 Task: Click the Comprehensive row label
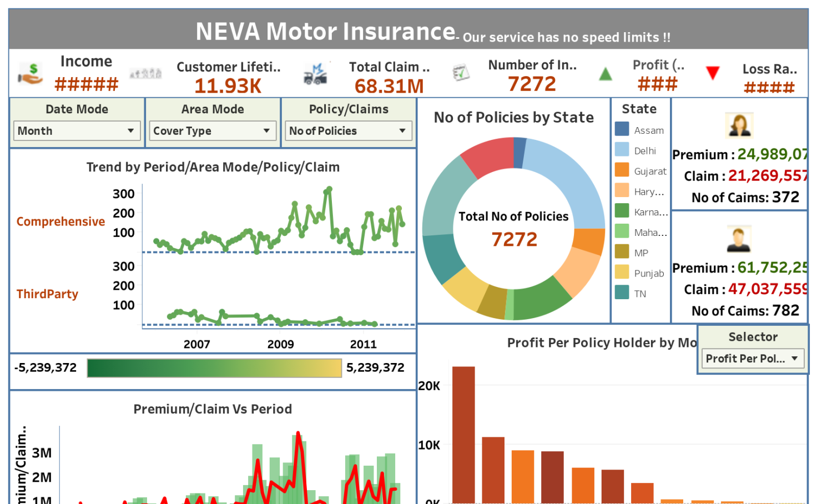(x=60, y=221)
